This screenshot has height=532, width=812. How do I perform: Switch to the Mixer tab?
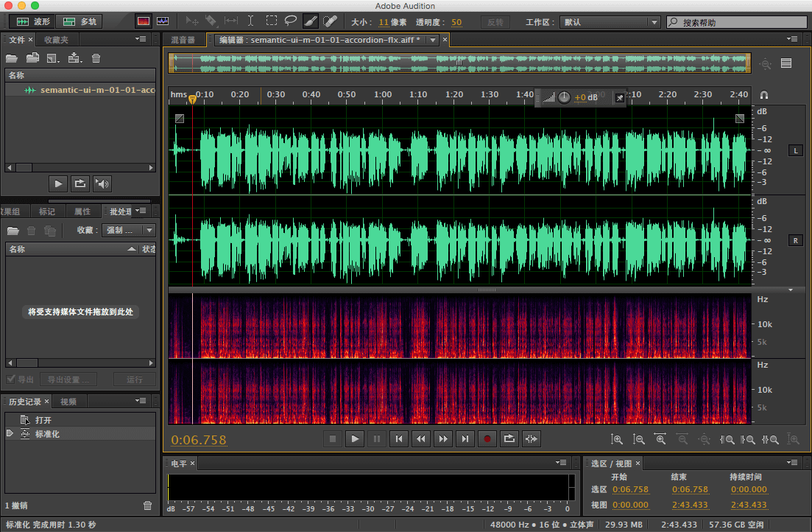183,40
